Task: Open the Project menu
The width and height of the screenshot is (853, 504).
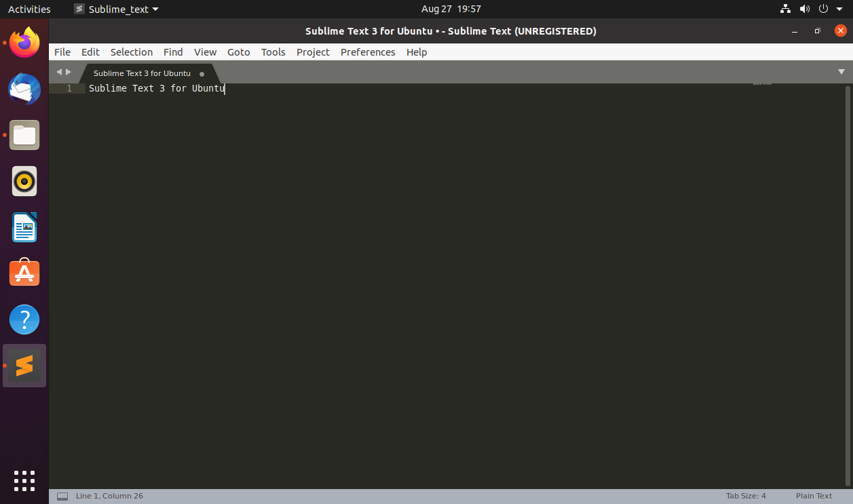Action: [x=313, y=52]
